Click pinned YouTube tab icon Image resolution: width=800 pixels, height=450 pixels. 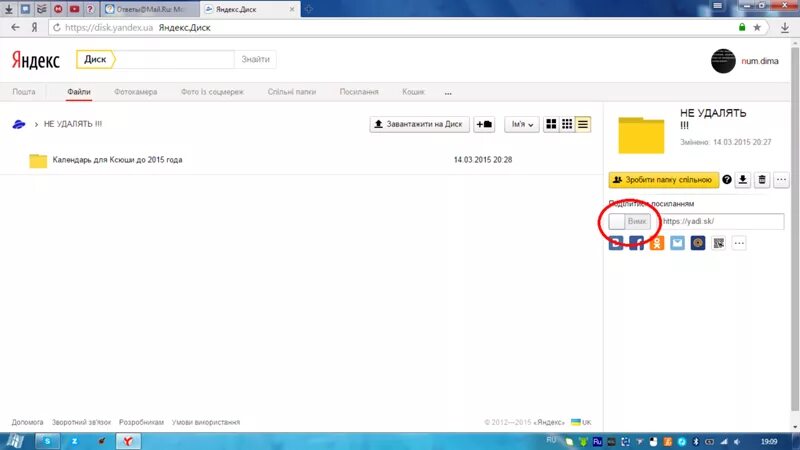[74, 9]
